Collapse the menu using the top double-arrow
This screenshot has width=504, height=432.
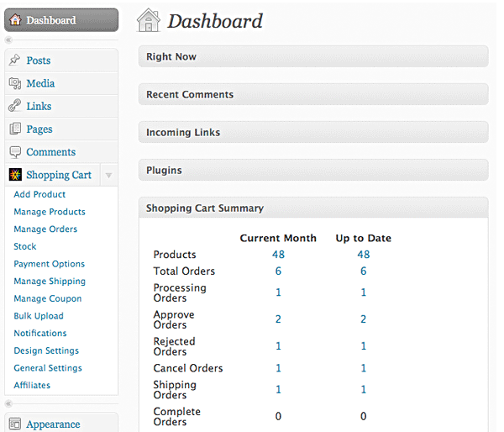8,40
